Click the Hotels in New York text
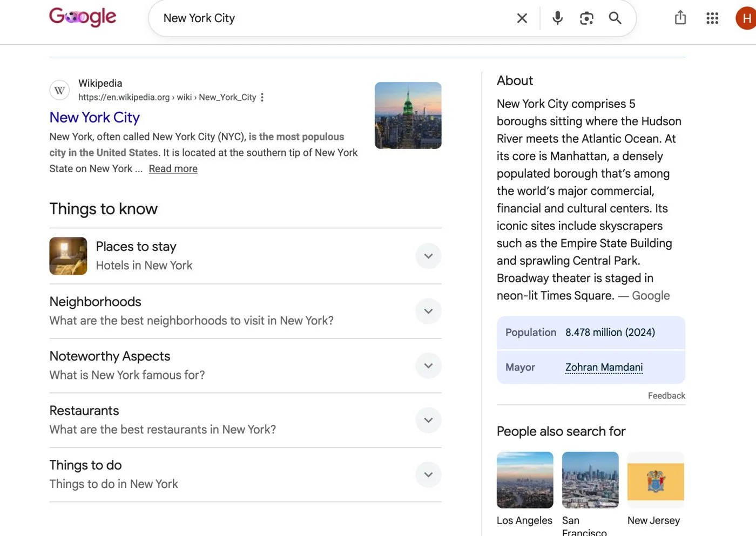The image size is (756, 536). point(144,266)
